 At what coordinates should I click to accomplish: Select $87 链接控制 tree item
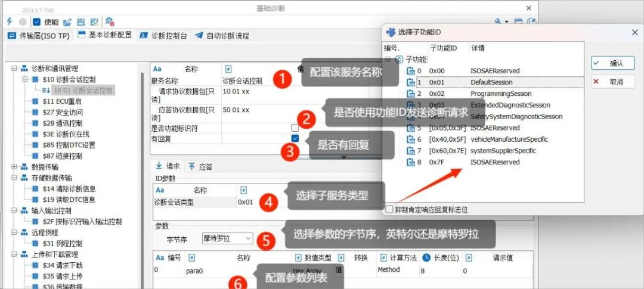tap(63, 156)
